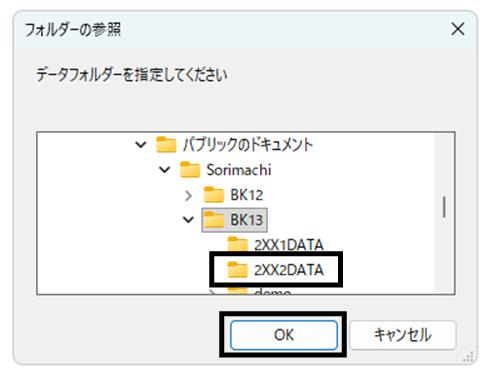
Task: Click the パブリックのドキュメント folder icon
Action: (x=166, y=145)
